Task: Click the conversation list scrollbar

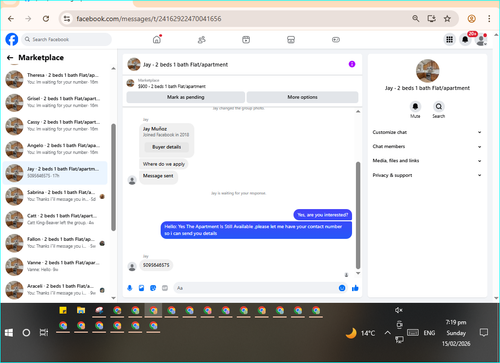Action: [x=113, y=177]
